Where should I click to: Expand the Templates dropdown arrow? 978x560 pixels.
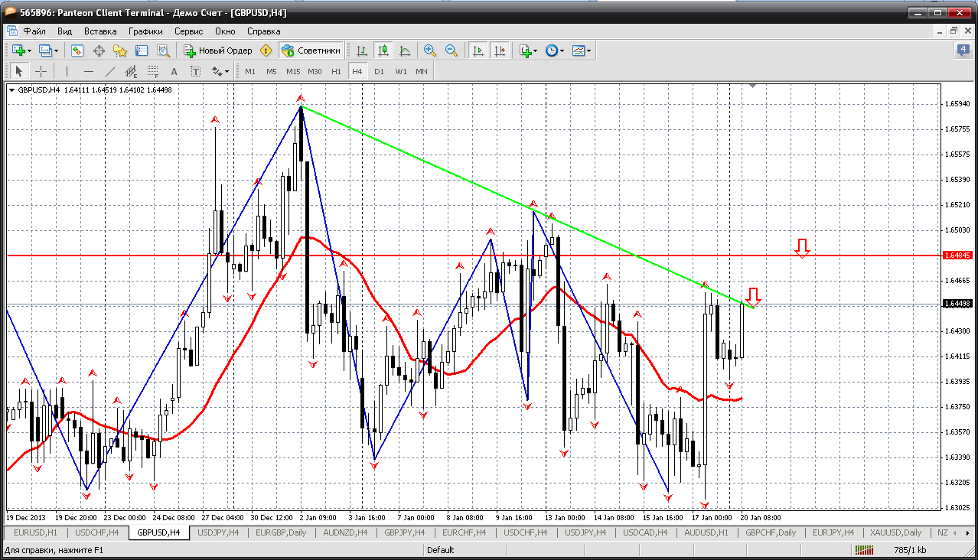[589, 50]
